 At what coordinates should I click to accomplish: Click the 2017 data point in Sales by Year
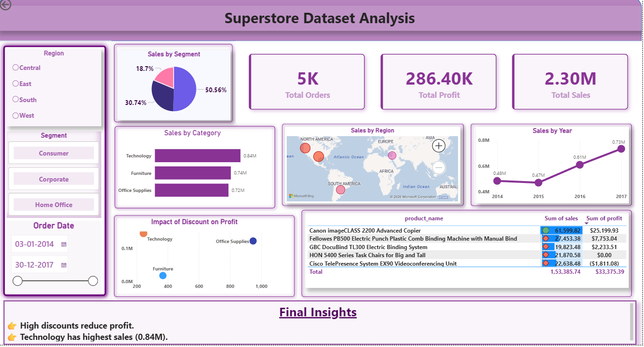(x=621, y=149)
